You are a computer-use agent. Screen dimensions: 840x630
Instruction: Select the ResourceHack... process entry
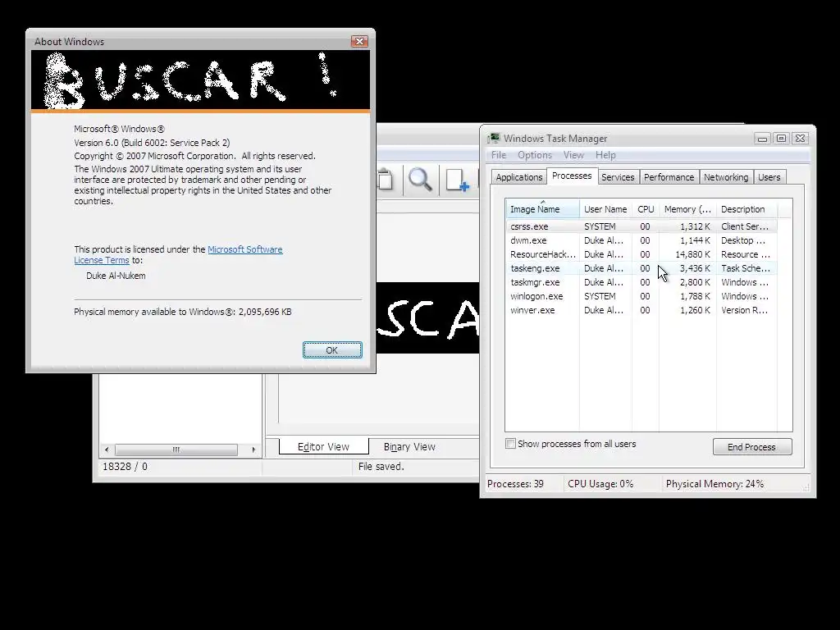pos(641,254)
